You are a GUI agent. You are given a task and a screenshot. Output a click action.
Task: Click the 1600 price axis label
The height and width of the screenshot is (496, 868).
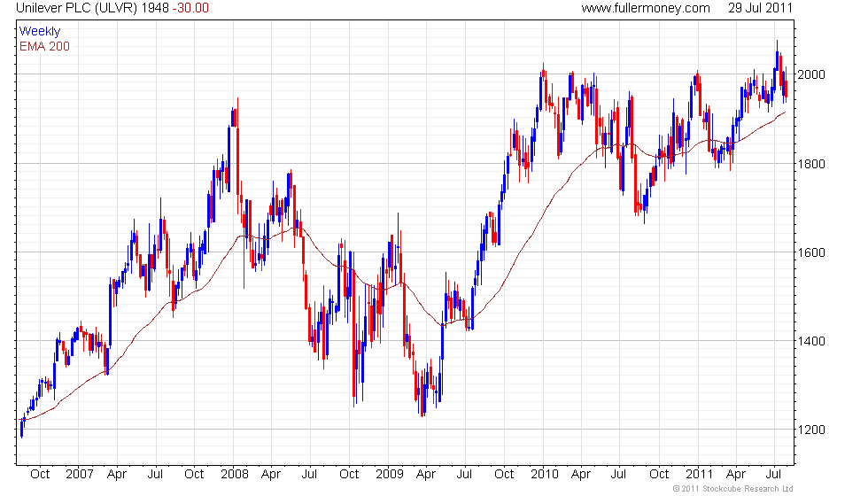pos(811,252)
